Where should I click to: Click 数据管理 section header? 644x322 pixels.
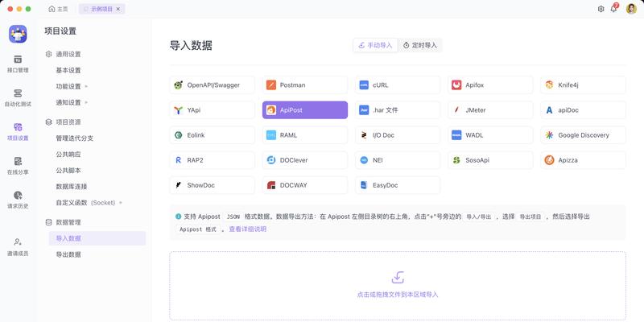click(64, 223)
